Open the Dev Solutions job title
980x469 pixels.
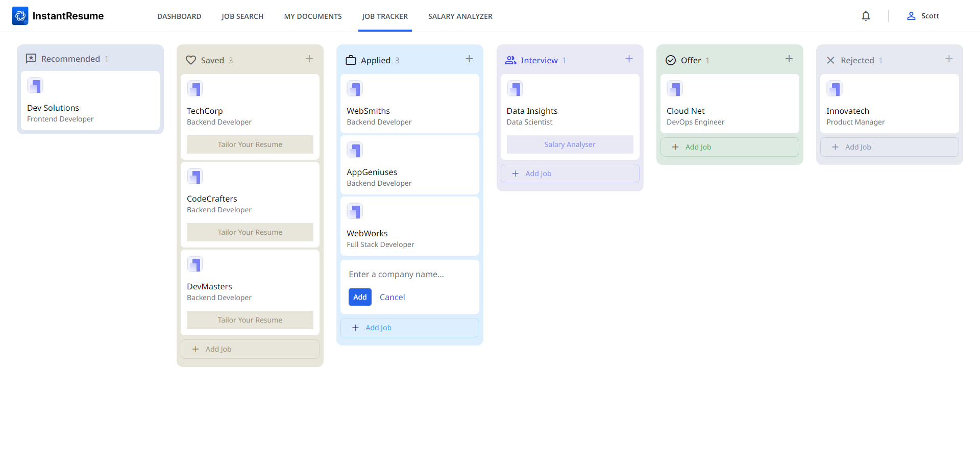tap(60, 119)
